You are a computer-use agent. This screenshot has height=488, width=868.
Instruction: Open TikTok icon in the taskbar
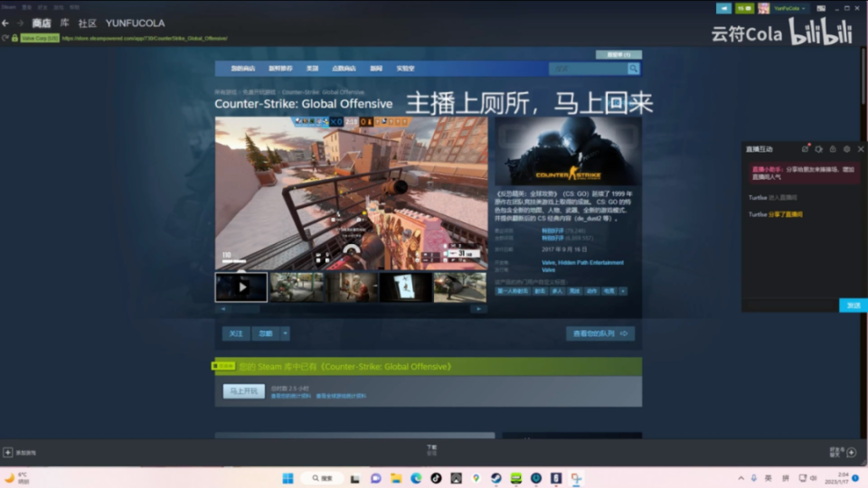point(436,478)
